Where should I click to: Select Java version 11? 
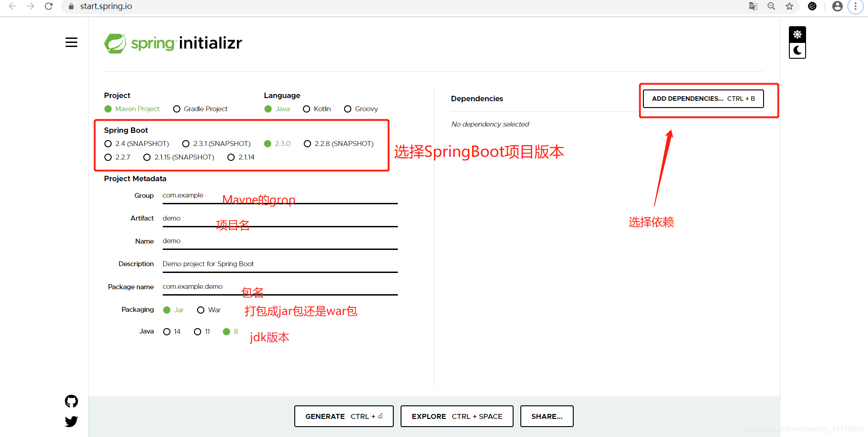[202, 332]
